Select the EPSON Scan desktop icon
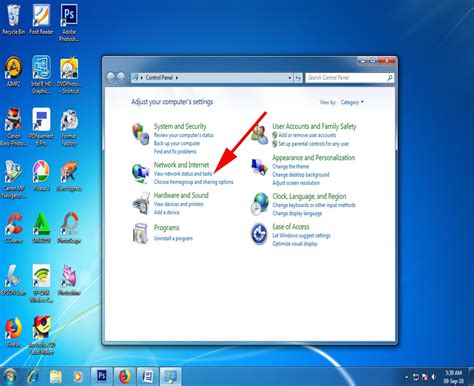This screenshot has height=386, width=474. click(x=13, y=280)
